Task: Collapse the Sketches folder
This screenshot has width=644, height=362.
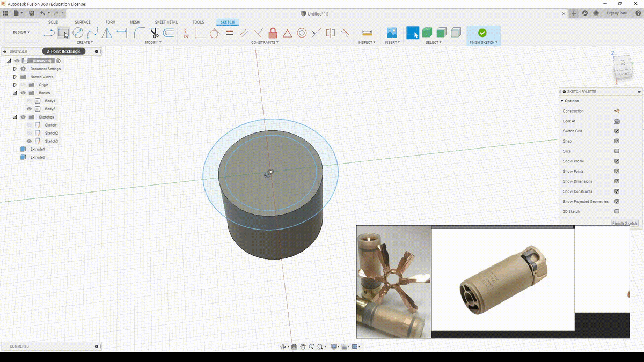Action: (x=15, y=117)
